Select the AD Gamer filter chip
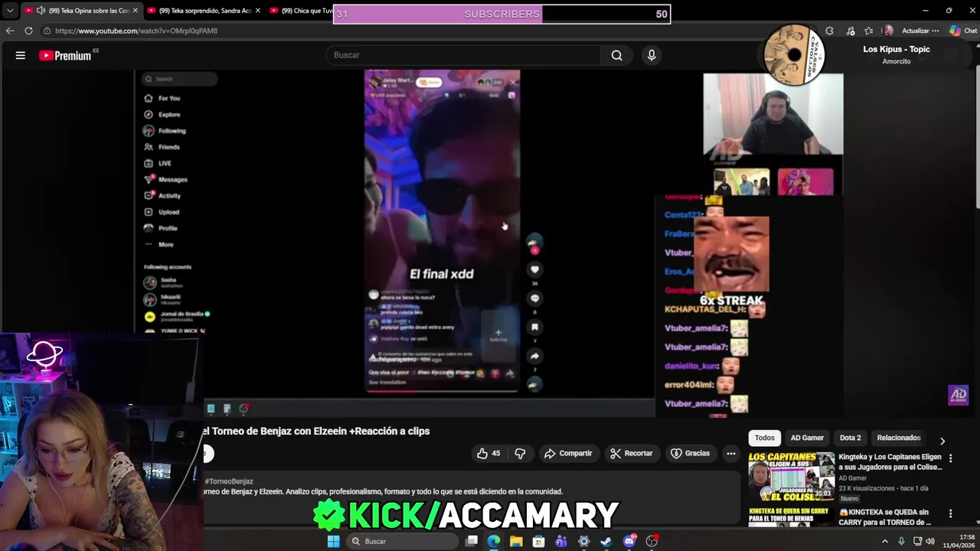Viewport: 980px width, 551px height. pyautogui.click(x=807, y=438)
